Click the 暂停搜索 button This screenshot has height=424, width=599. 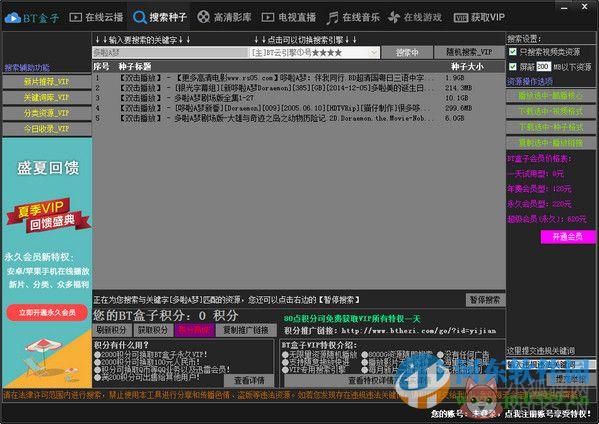(x=485, y=300)
